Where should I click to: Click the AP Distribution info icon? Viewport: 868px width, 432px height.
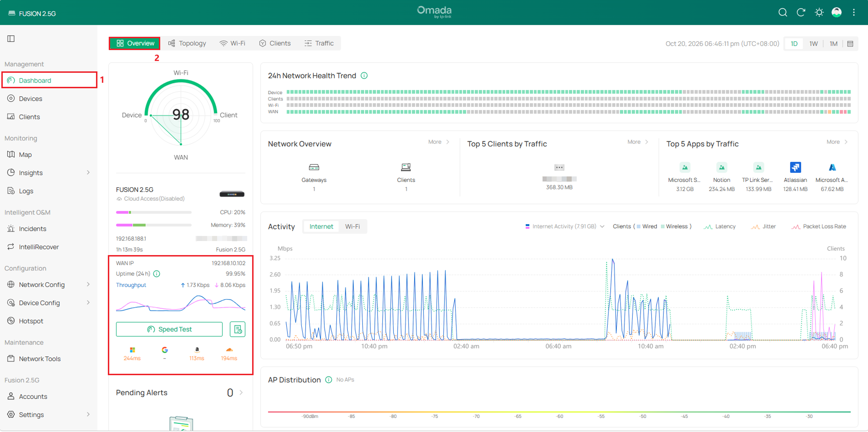(x=328, y=380)
